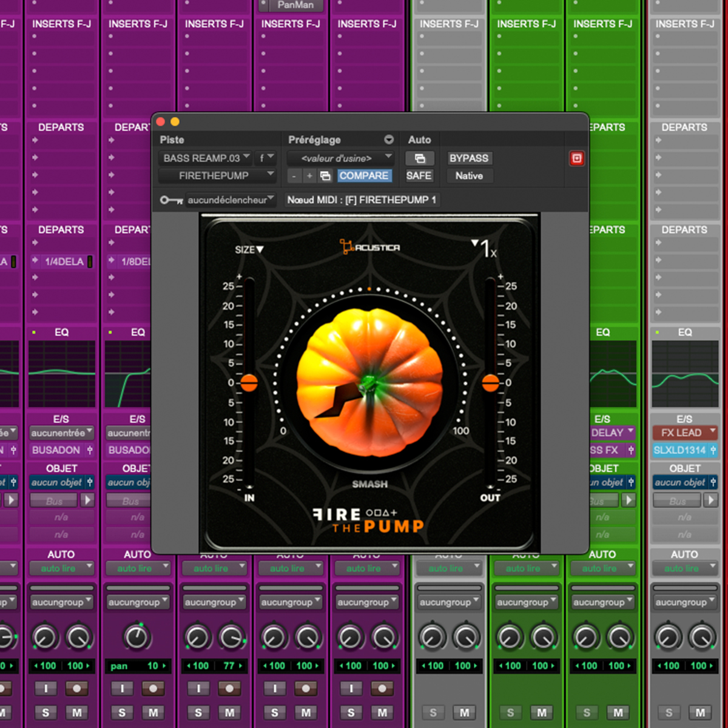Open output window fader icon beside SLXLD1314
The image size is (728, 728).
tap(713, 450)
